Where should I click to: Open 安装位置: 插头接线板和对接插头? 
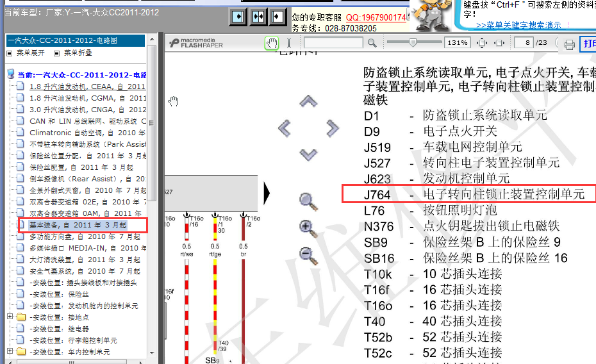(83, 283)
